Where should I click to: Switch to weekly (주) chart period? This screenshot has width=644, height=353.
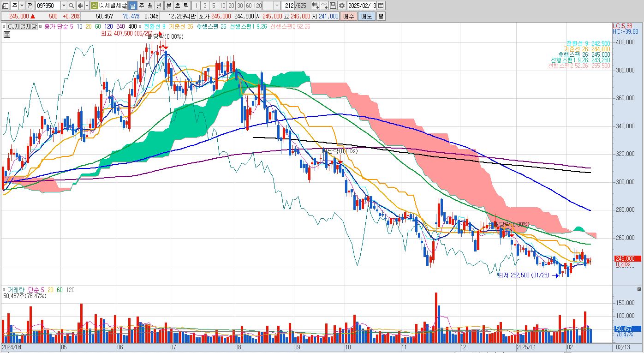pyautogui.click(x=142, y=6)
